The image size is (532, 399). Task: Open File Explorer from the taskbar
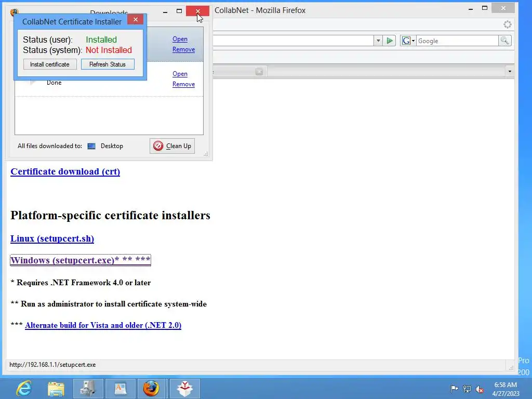(x=56, y=389)
